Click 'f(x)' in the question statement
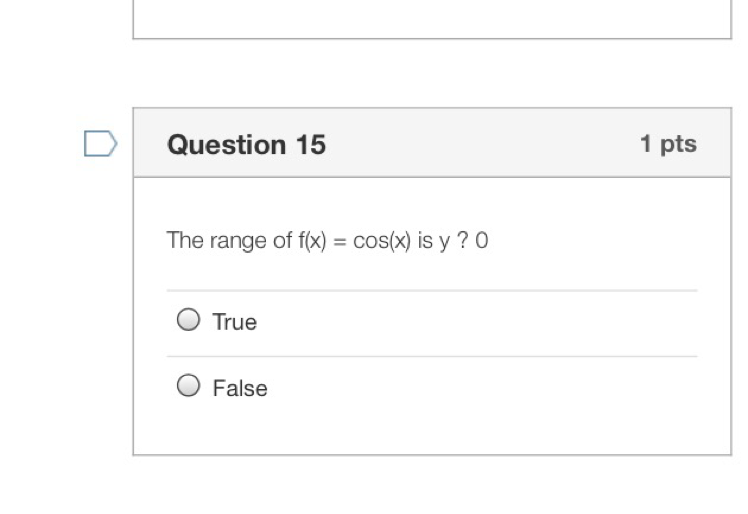The width and height of the screenshot is (748, 514). pyautogui.click(x=312, y=241)
